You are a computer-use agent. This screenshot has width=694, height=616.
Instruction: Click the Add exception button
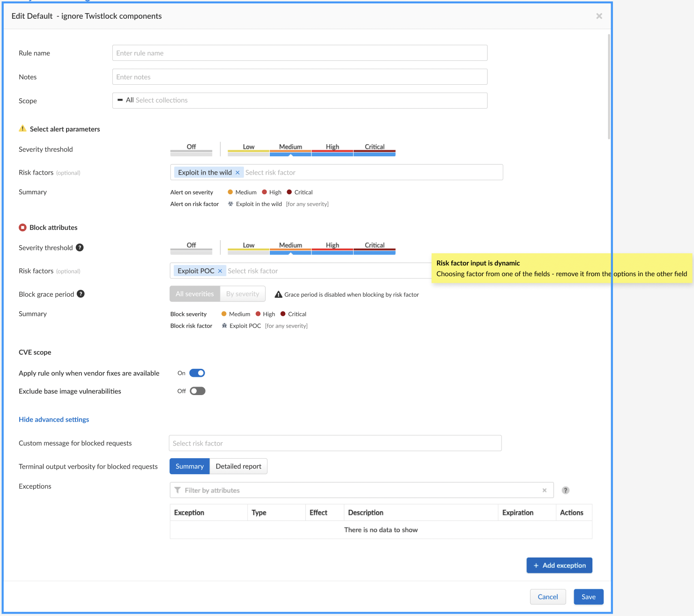click(559, 565)
